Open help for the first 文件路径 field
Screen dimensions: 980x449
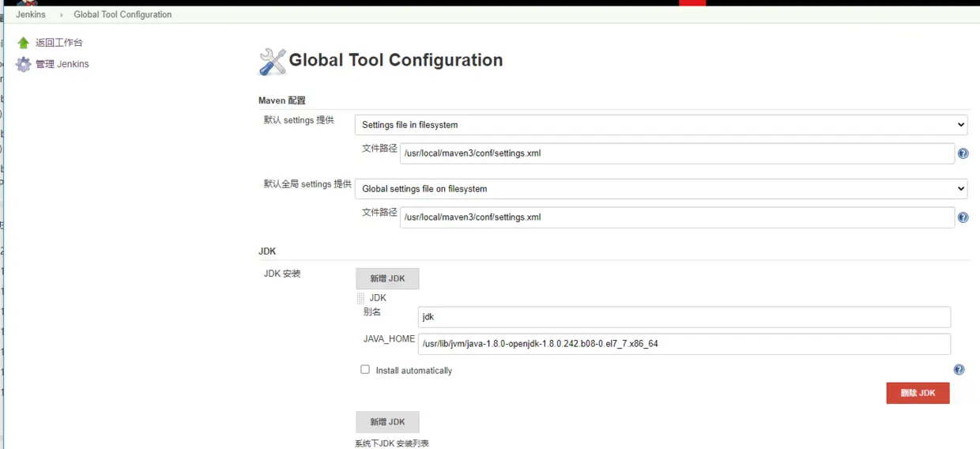[963, 153]
